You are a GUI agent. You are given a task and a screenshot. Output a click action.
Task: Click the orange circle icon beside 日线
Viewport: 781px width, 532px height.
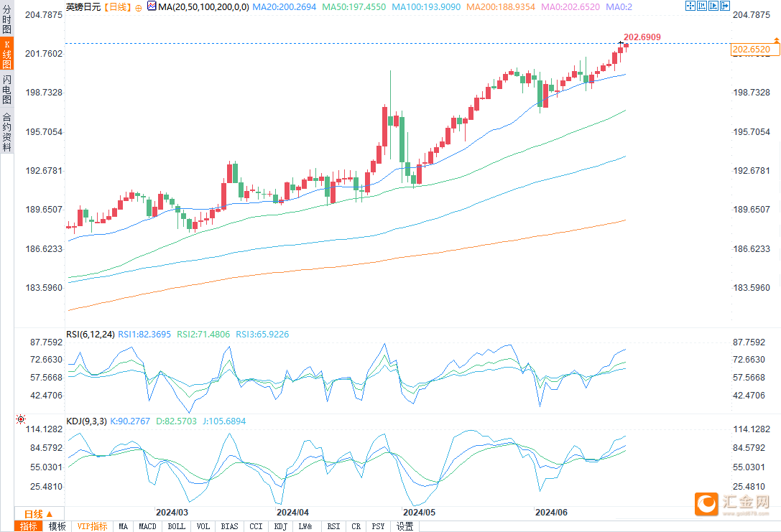tap(139, 7)
